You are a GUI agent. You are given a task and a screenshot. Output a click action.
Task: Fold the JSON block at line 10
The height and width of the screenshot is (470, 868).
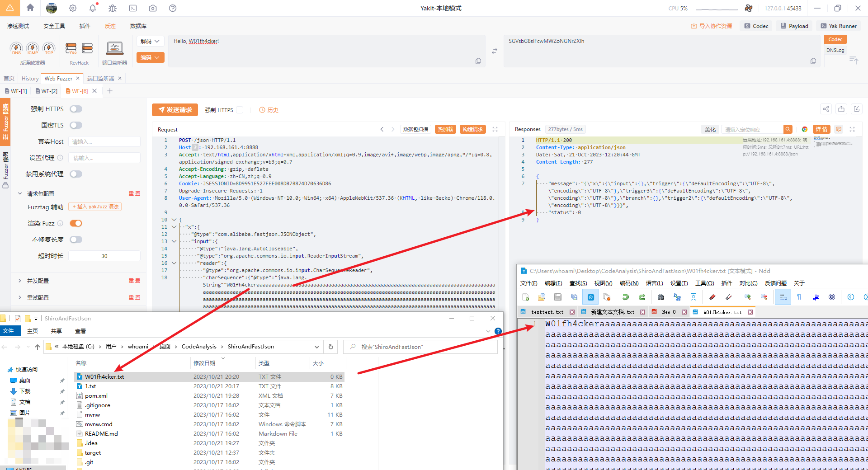pyautogui.click(x=174, y=220)
